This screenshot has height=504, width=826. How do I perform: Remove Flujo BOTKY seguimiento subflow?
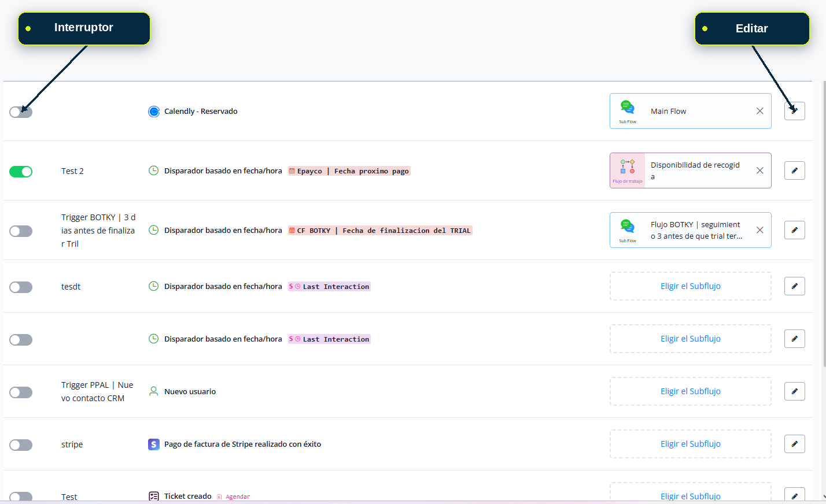click(x=760, y=230)
